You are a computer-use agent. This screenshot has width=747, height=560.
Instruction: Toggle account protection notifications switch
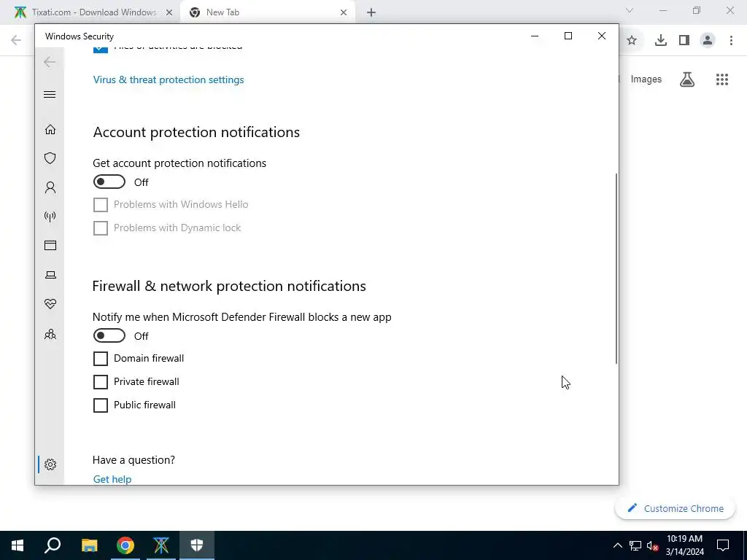109,182
